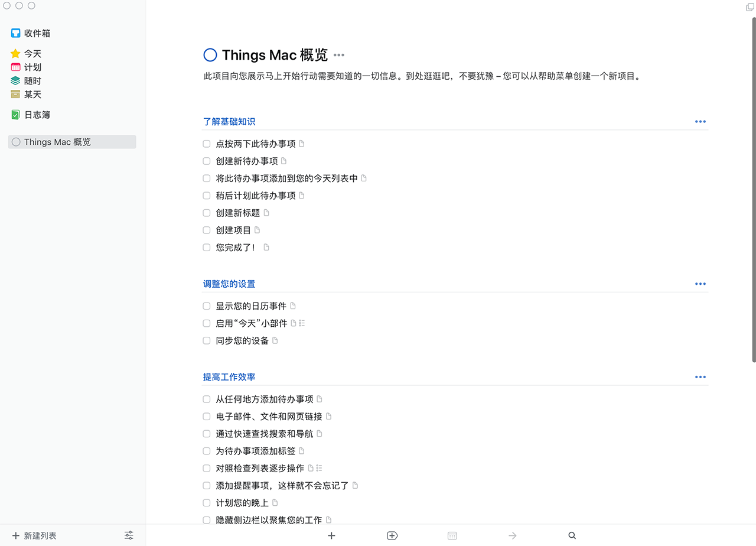The image size is (756, 546).
Task: Open the 日志簿 logbook icon
Action: tap(15, 115)
